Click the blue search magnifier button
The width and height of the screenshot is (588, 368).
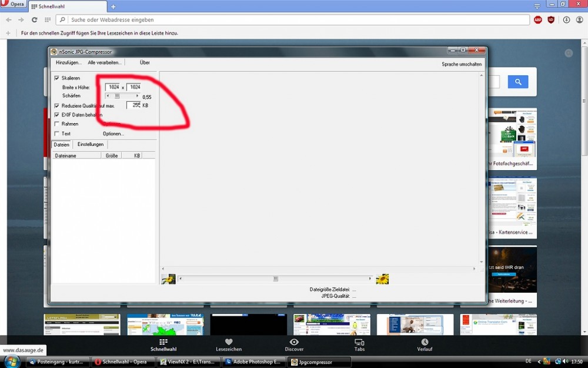pyautogui.click(x=518, y=82)
